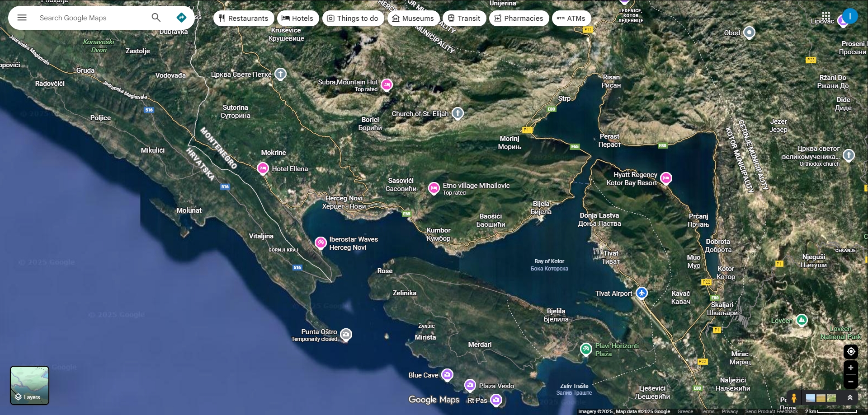Show Pharmacies on the map
This screenshot has height=415, width=868.
tap(519, 18)
